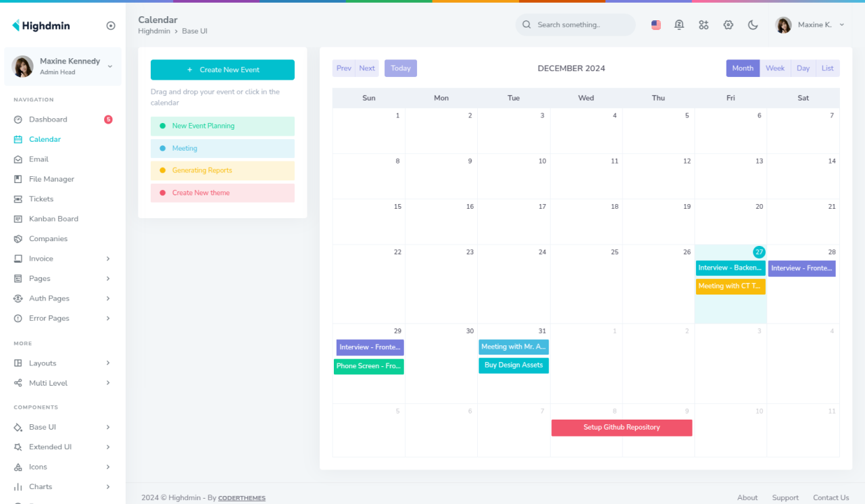This screenshot has height=504, width=865.
Task: Open the Contact Us footer link
Action: click(831, 498)
